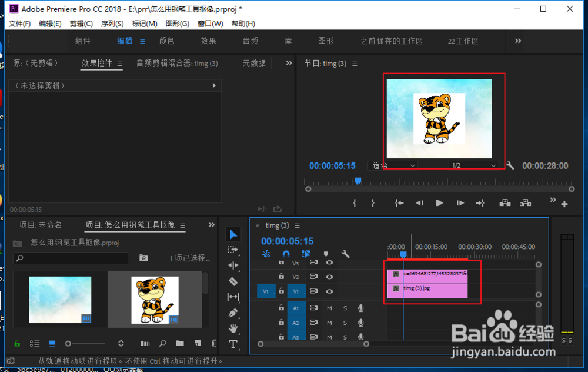Open the 文件(F) menu
The width and height of the screenshot is (588, 372).
tap(19, 24)
